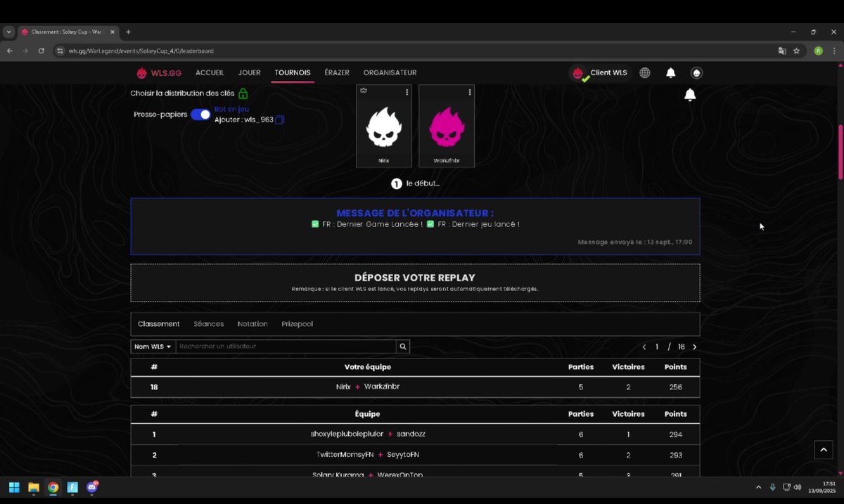Viewport: 844px width, 504px height.
Task: Open the ORGANISATEUR menu entry
Action: [390, 72]
